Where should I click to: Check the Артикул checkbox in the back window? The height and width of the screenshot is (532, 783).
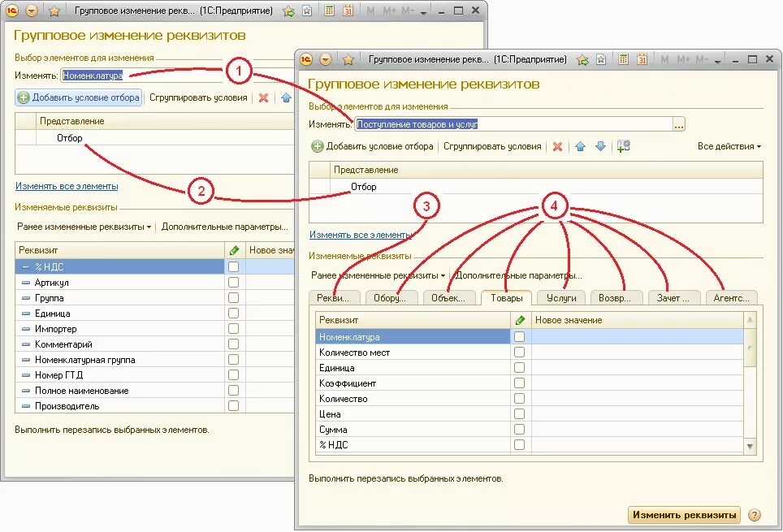pyautogui.click(x=233, y=282)
